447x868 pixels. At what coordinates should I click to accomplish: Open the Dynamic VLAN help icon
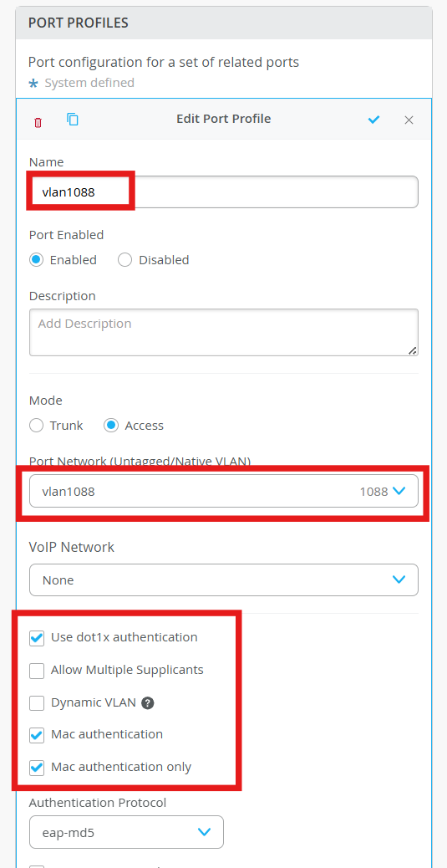147,703
